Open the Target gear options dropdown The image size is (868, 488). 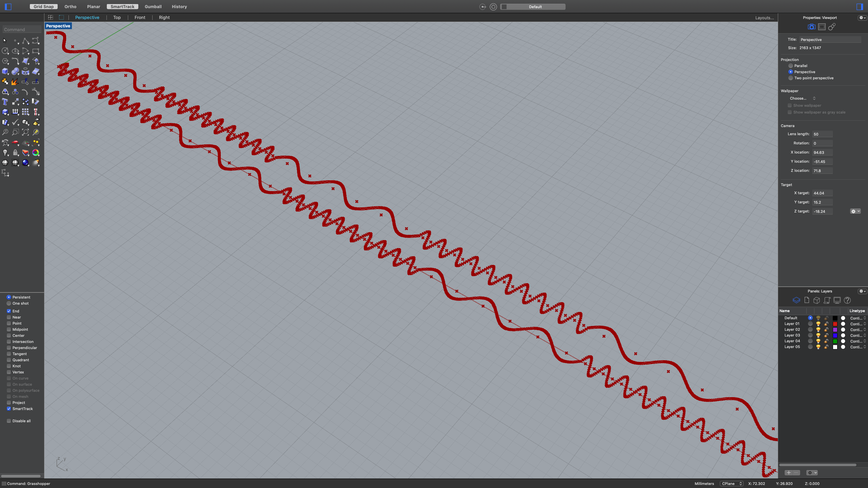(x=855, y=211)
